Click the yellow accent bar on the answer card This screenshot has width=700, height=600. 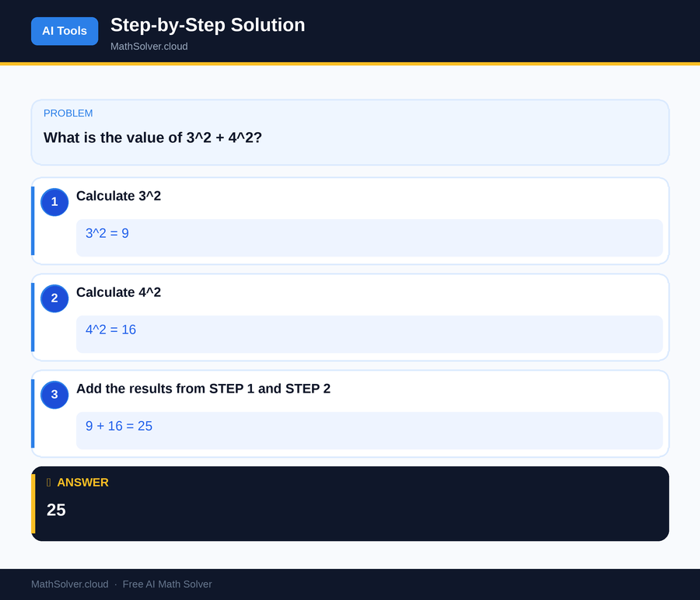tap(33, 503)
